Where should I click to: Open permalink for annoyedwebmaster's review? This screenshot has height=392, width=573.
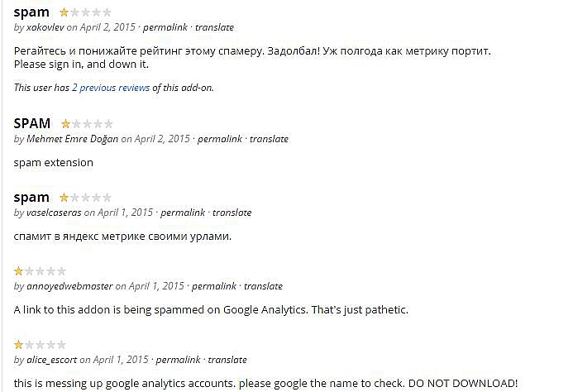(x=214, y=286)
